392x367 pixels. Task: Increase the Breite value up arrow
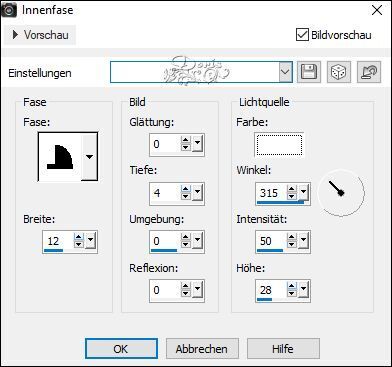79,237
